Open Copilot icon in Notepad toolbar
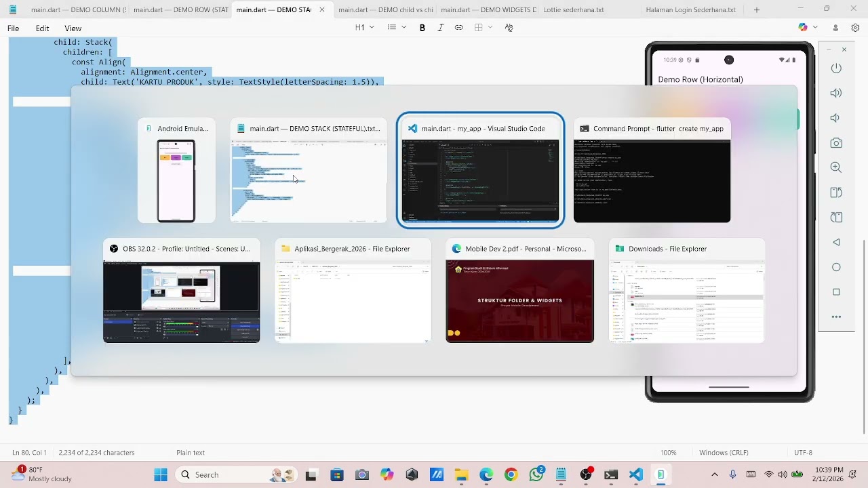This screenshot has width=868, height=488. tap(803, 27)
